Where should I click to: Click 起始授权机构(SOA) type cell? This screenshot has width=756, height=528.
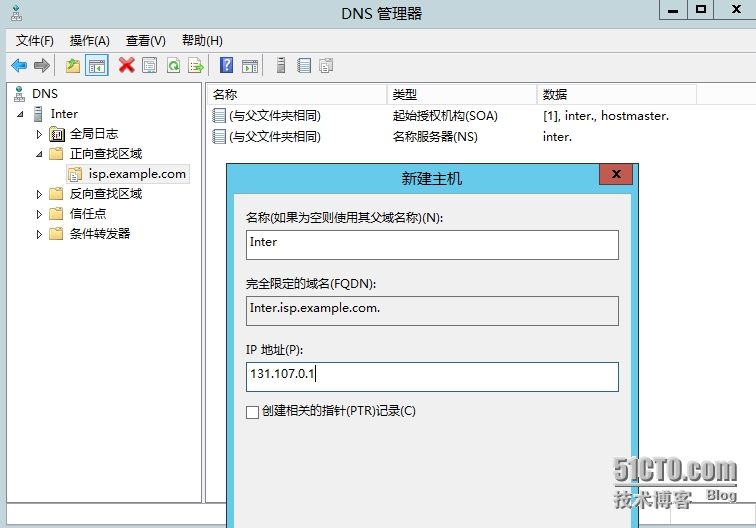click(x=445, y=116)
